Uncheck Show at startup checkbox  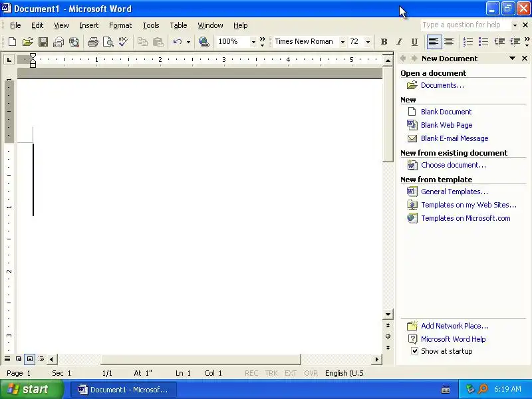pos(414,351)
